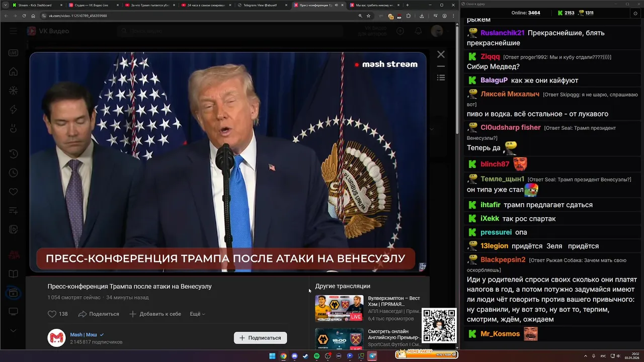This screenshot has height=362, width=644.
Task: Minimize the video player with dash icon
Action: [x=441, y=66]
